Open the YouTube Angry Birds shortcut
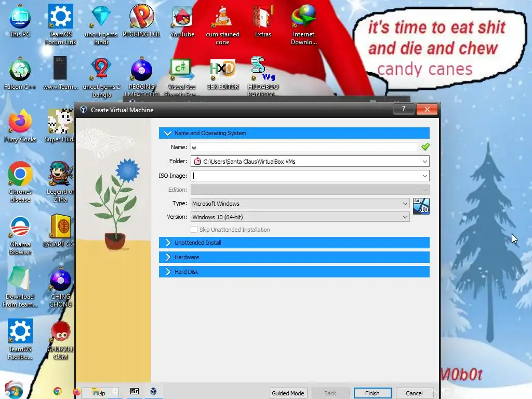 [x=182, y=20]
